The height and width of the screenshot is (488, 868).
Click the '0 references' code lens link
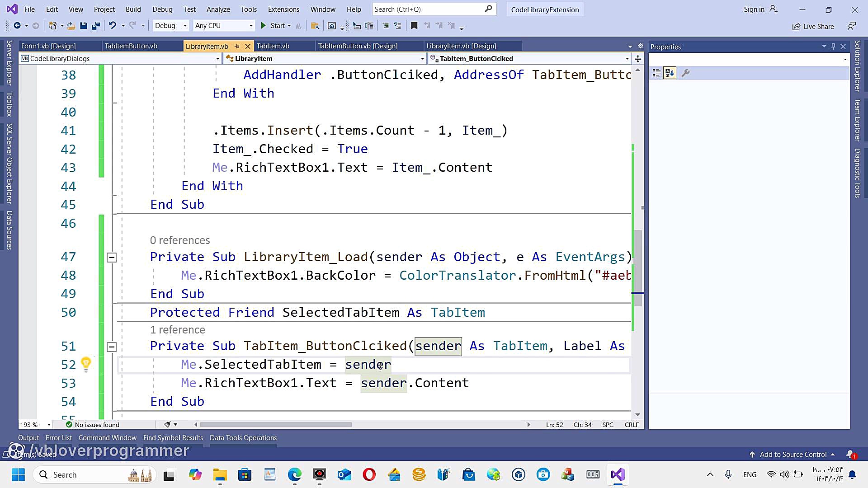[x=180, y=240]
